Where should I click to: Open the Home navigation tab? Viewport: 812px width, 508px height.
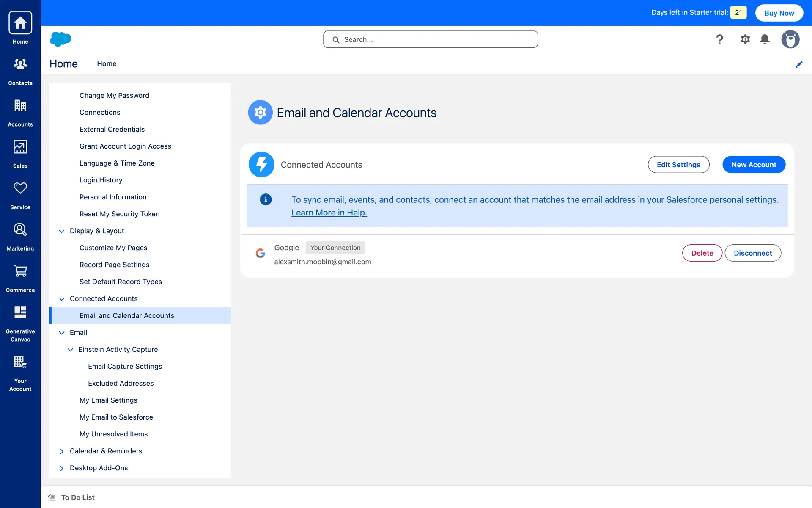[107, 63]
